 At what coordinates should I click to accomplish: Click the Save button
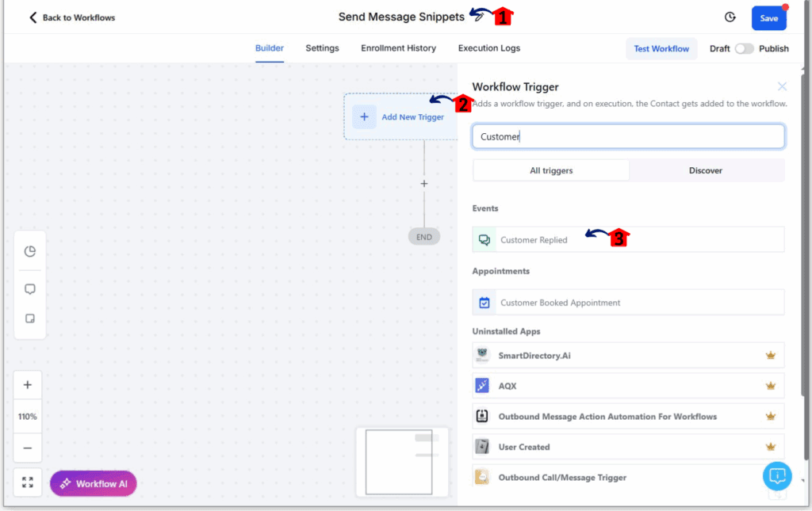pyautogui.click(x=768, y=18)
